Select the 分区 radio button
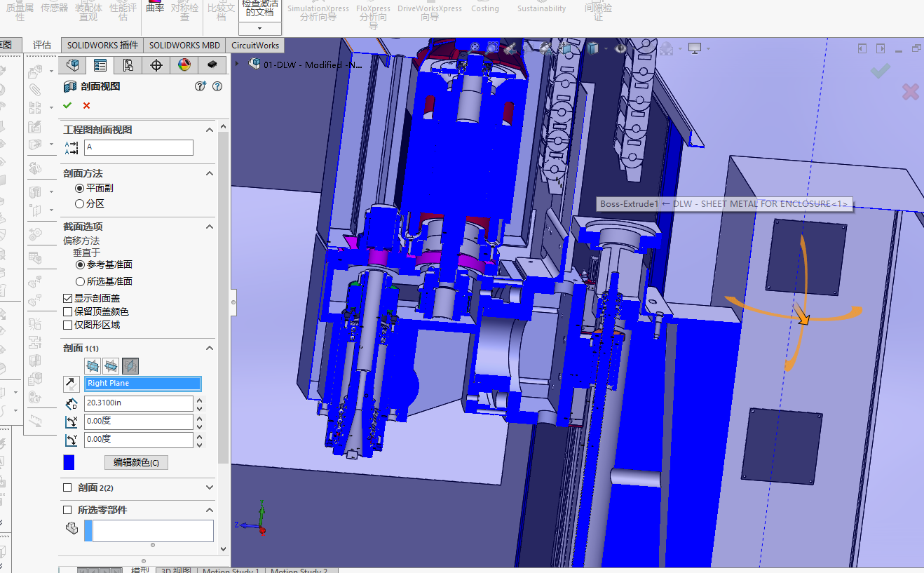 [80, 203]
